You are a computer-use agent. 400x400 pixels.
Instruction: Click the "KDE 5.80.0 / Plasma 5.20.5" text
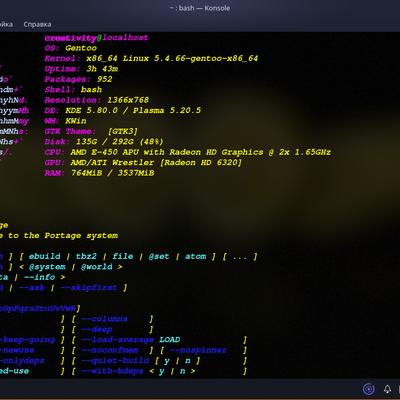coord(133,110)
